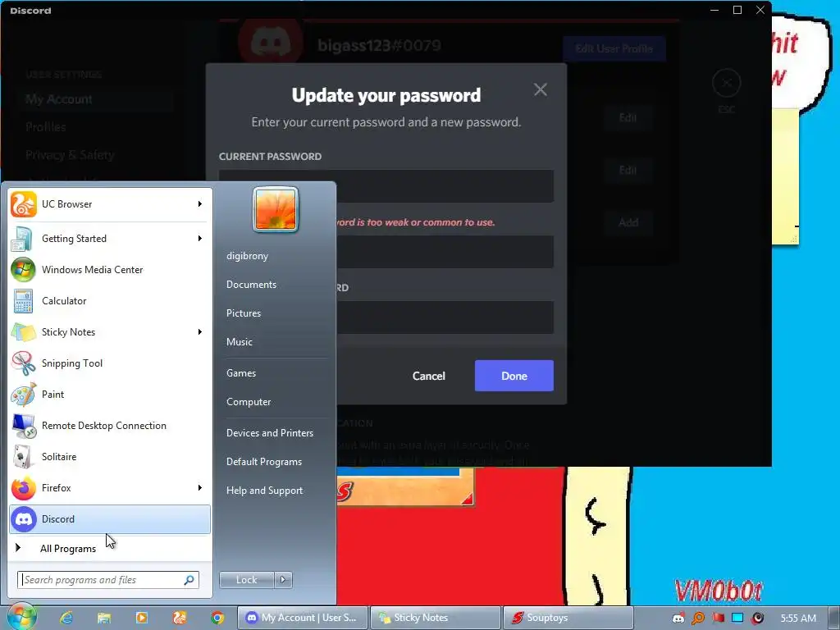Click Cancel in password dialog
The image size is (840, 630).
(x=428, y=376)
